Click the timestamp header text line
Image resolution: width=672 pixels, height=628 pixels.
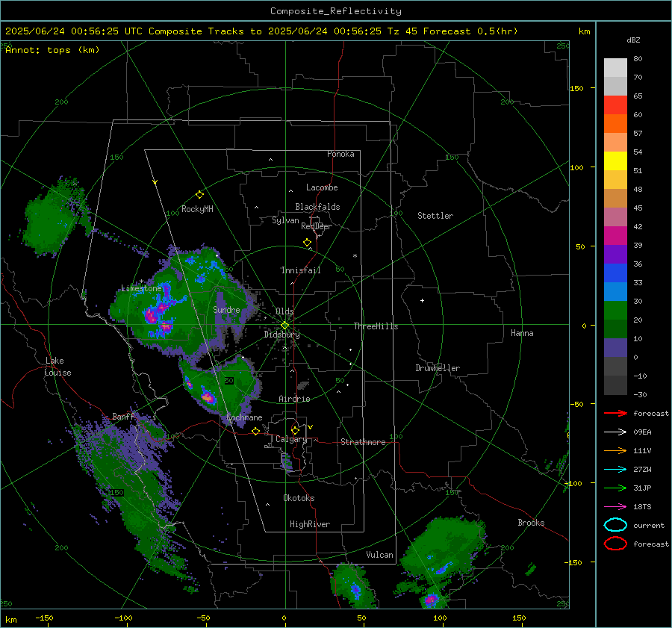coord(261,31)
